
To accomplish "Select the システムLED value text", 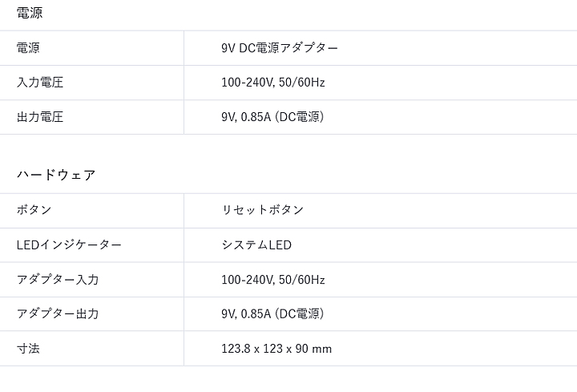I will [256, 244].
